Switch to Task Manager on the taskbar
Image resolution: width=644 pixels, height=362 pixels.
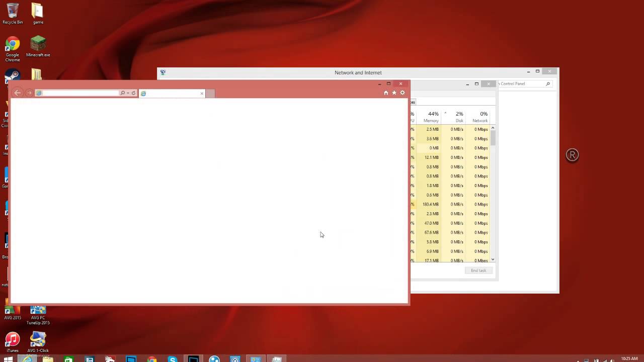point(276,359)
